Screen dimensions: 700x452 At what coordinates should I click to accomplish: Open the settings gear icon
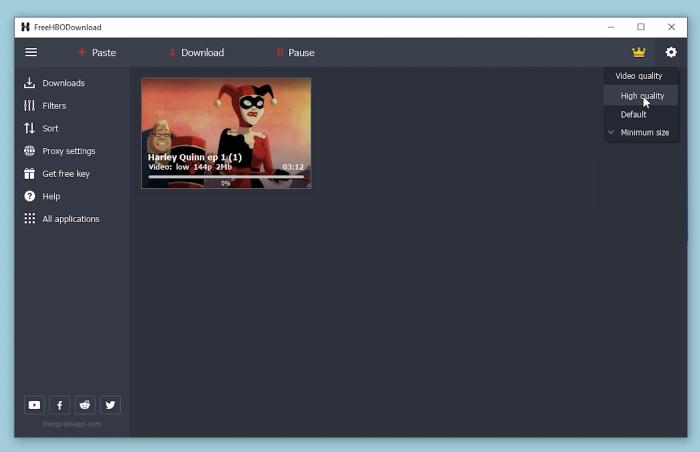pyautogui.click(x=671, y=52)
